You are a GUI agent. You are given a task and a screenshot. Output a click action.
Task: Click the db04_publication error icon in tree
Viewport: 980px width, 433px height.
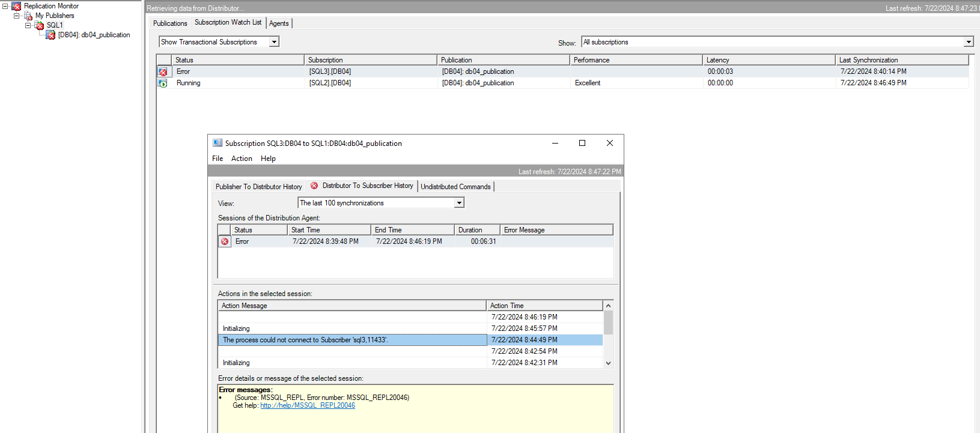pos(51,35)
